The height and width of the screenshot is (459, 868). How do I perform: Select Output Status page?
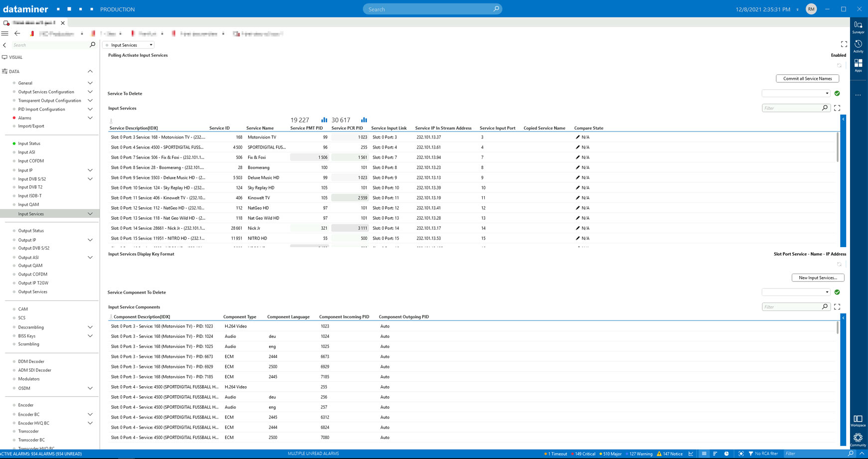31,231
